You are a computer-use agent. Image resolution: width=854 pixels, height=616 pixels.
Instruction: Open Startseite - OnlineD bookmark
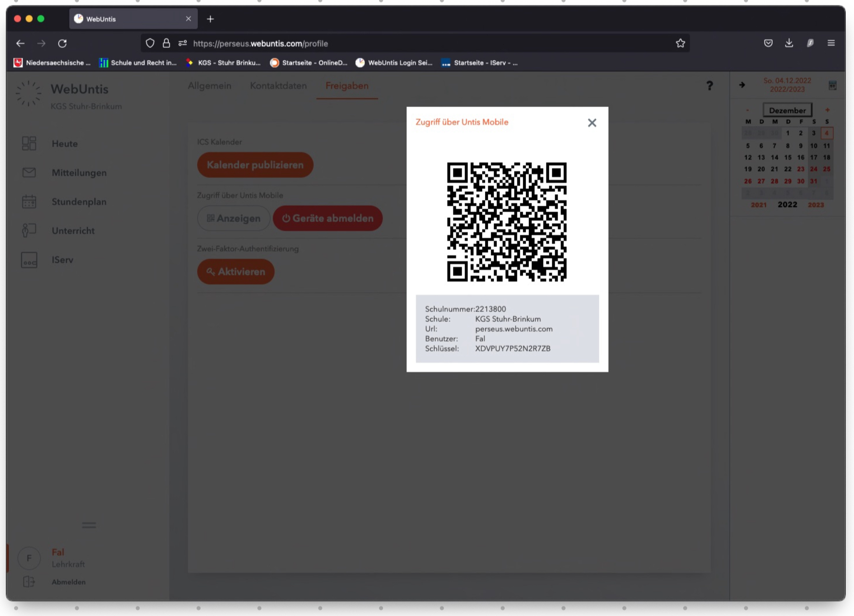309,63
